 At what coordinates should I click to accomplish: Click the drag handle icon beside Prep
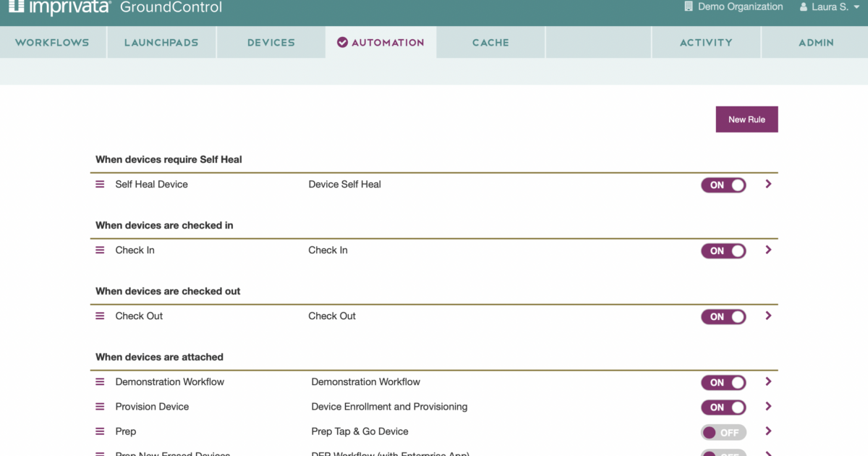(100, 431)
